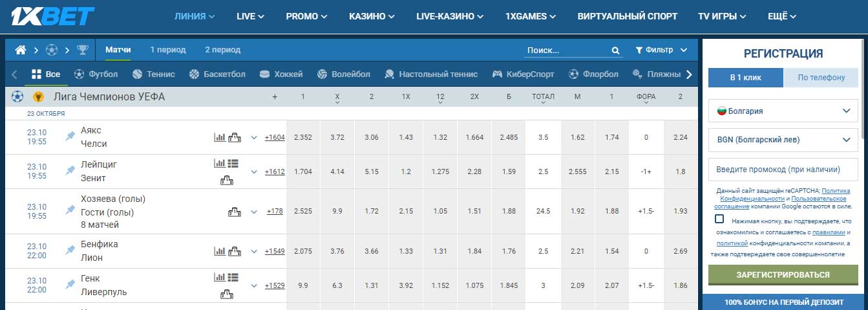This screenshot has width=868, height=310.
Task: Click the Зарегистрироваться button
Action: (783, 274)
